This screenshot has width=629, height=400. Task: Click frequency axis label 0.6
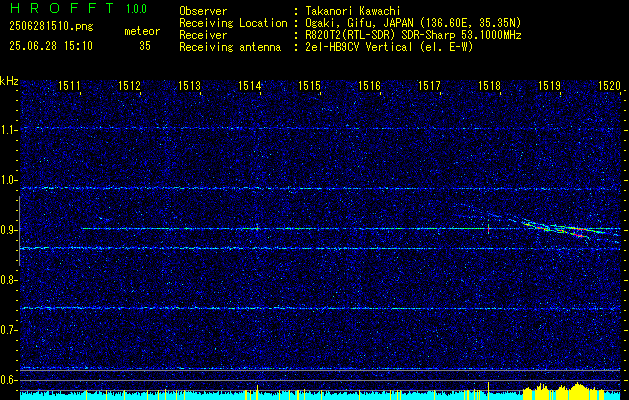click(9, 380)
